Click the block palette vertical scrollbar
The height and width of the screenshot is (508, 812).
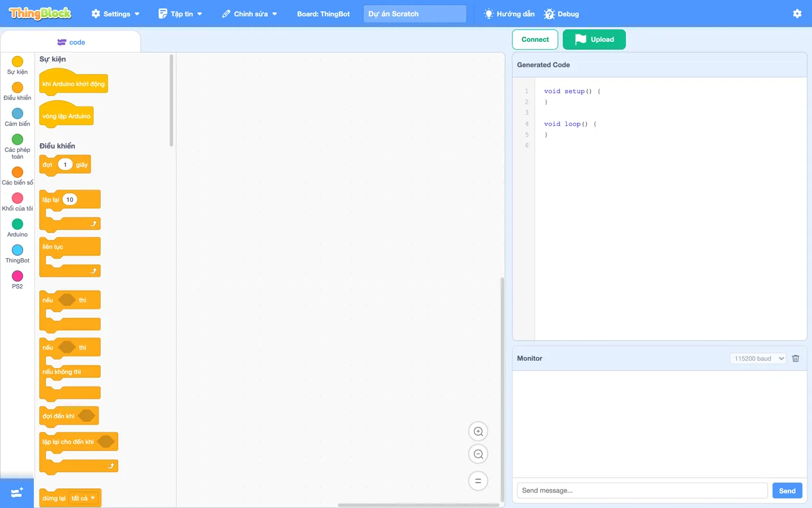pos(171,100)
